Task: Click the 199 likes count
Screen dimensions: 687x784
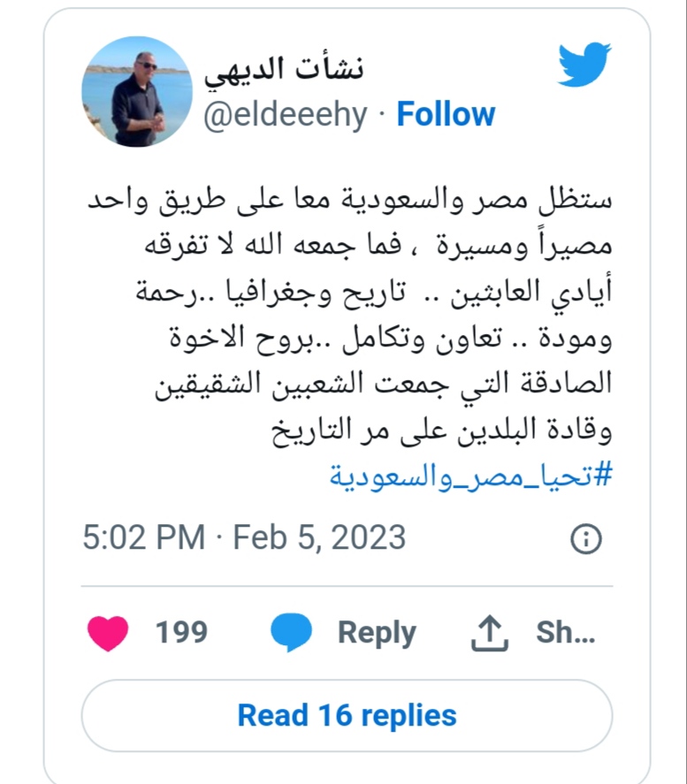Action: pos(181,632)
